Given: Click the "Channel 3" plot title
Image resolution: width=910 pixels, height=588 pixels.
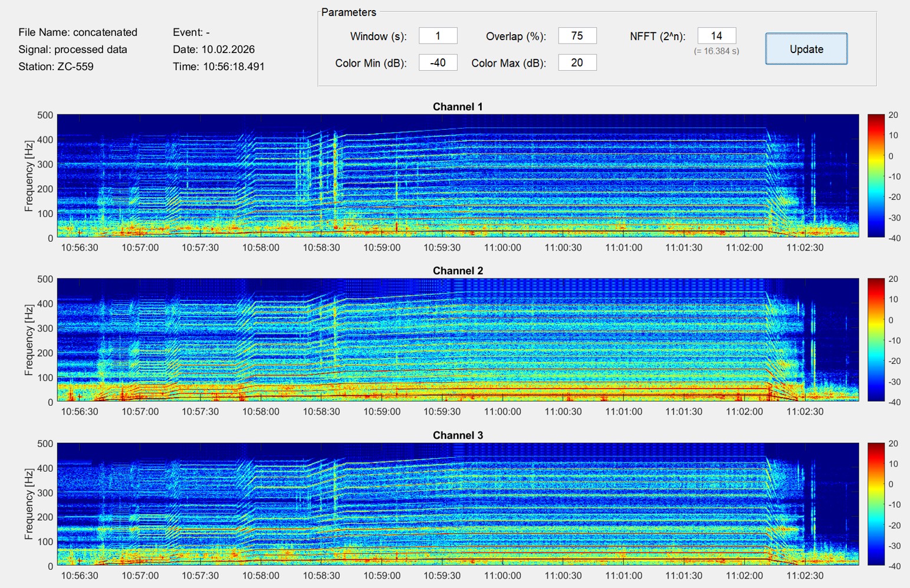Looking at the screenshot, I should pyautogui.click(x=458, y=435).
